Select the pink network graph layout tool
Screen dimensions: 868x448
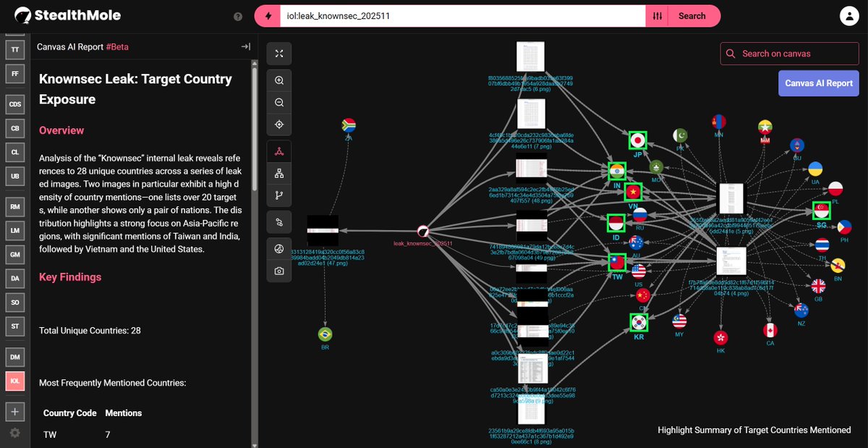pyautogui.click(x=278, y=150)
